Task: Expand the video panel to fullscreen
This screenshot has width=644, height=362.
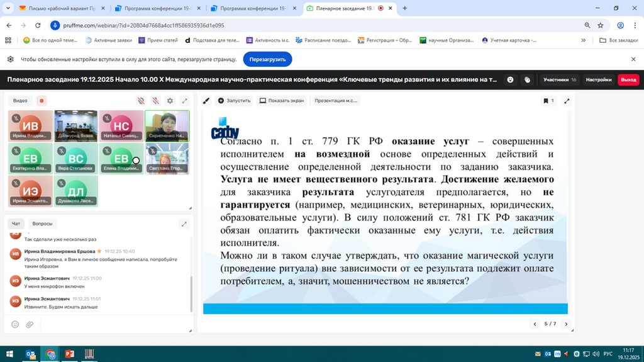Action: (x=184, y=101)
